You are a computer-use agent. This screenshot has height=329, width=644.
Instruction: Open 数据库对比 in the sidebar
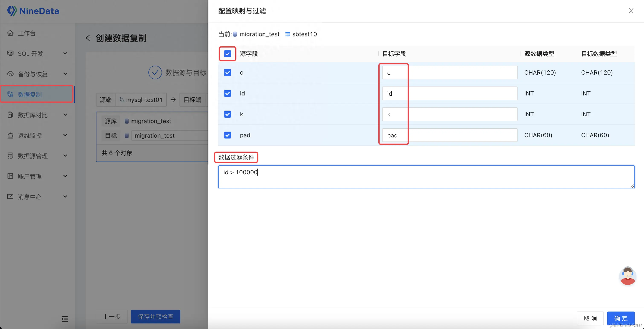point(33,115)
